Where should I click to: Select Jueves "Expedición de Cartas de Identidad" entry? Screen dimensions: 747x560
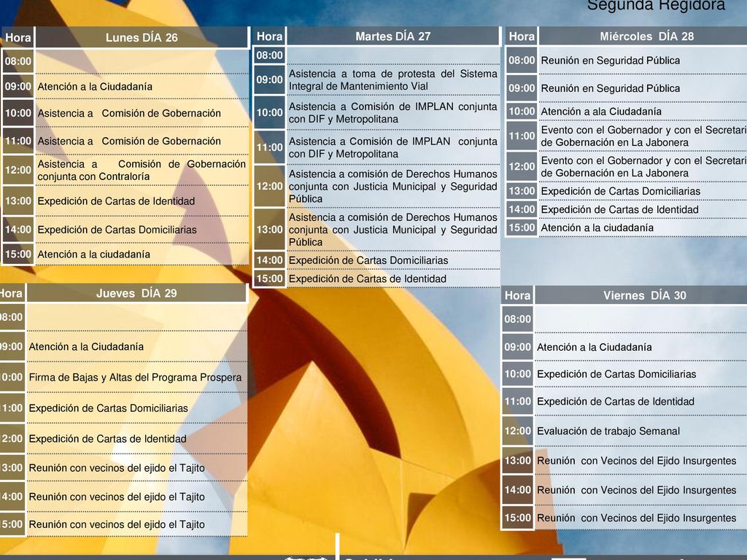[x=136, y=438]
